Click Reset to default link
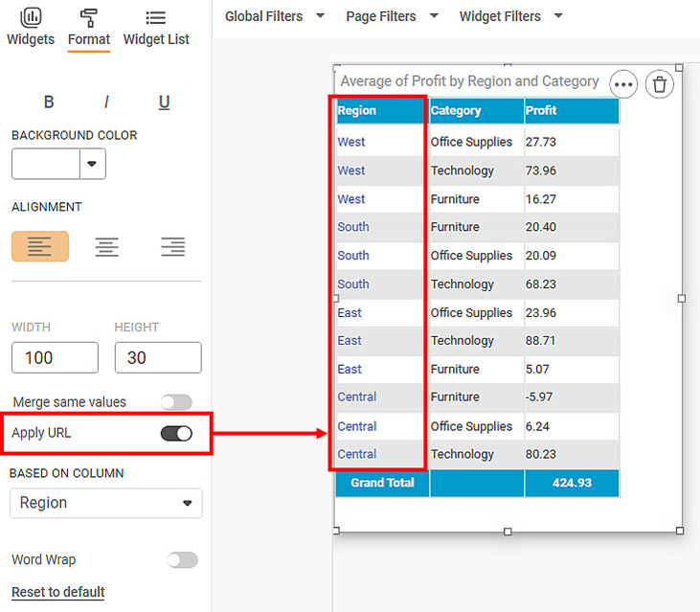 tap(58, 592)
